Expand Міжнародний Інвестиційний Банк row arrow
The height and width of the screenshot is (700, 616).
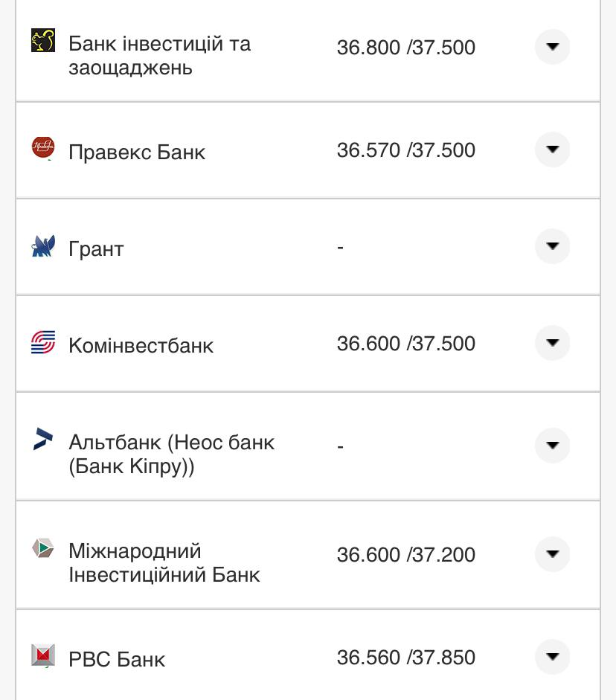point(552,554)
